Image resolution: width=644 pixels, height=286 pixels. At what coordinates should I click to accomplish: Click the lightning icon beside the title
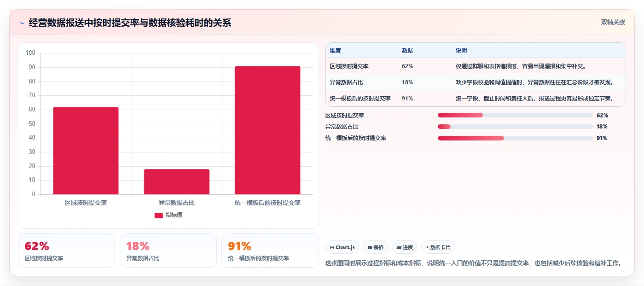pyautogui.click(x=22, y=23)
